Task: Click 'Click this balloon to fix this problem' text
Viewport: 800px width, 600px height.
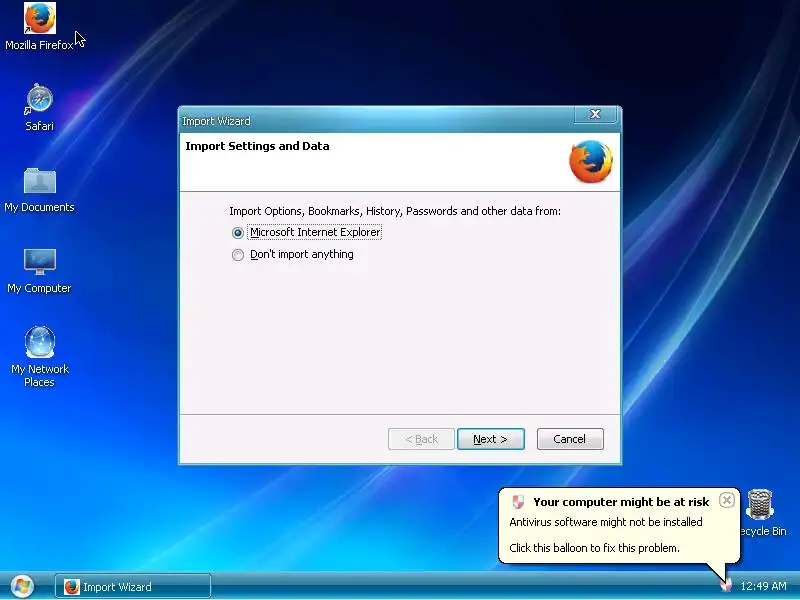Action: point(594,548)
